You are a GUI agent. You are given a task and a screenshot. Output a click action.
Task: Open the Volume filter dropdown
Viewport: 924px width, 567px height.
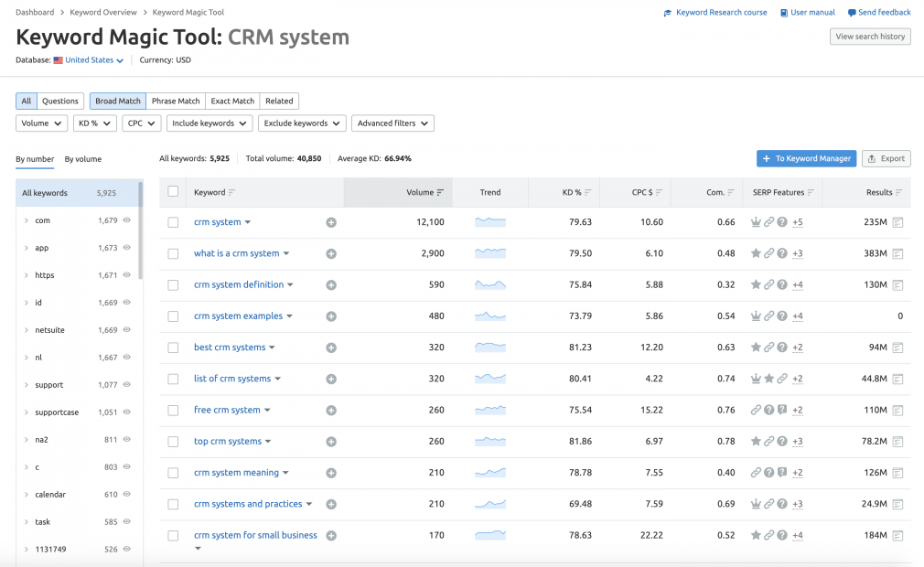click(x=41, y=123)
